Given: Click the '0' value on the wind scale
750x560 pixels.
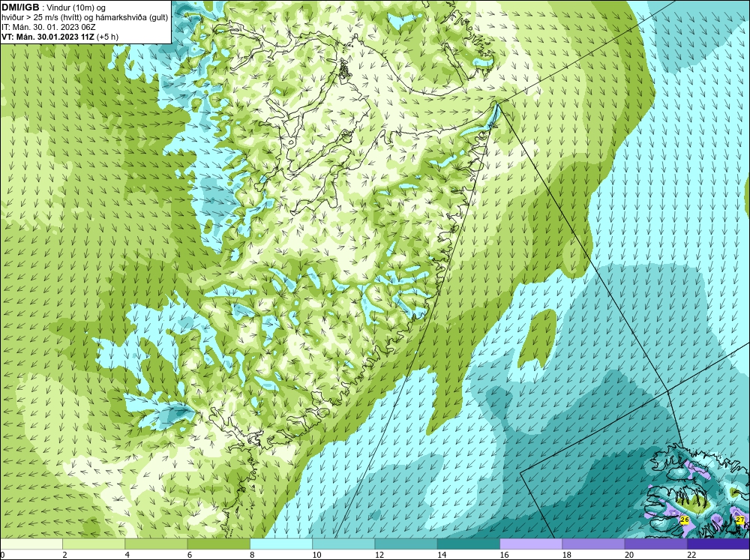Looking at the screenshot, I should click(2, 555).
